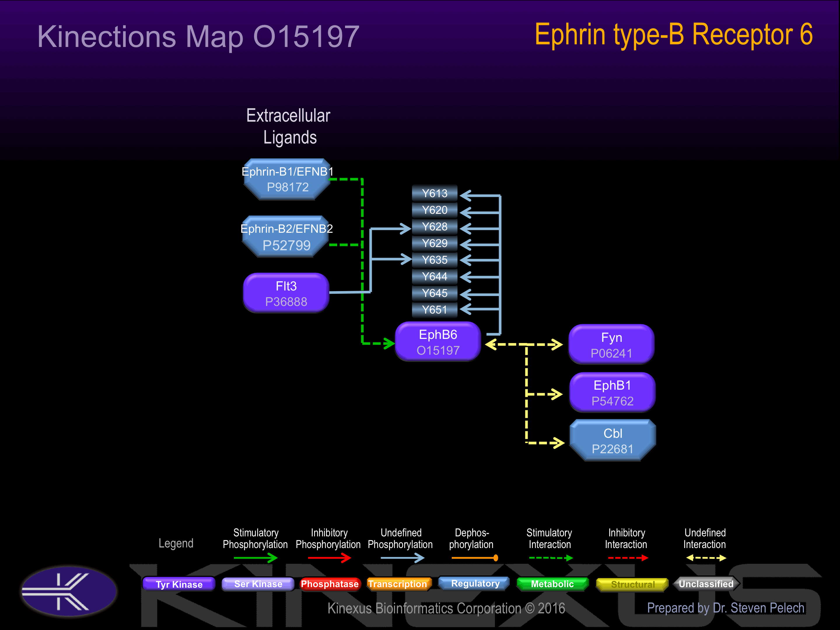The height and width of the screenshot is (630, 840).
Task: Select the Y628 phosphosite box
Action: pyautogui.click(x=435, y=226)
